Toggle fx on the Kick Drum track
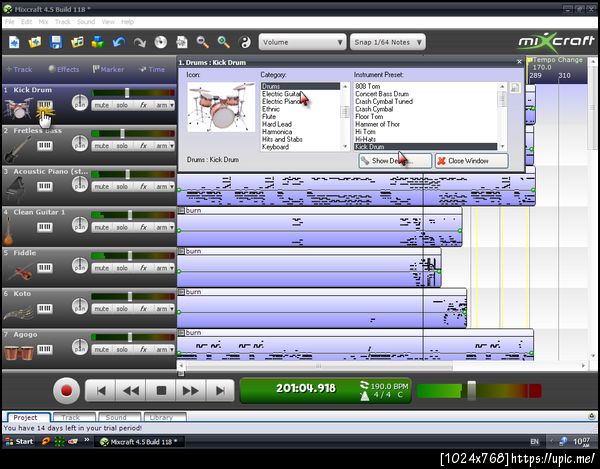Screen dimensions: 600x469 pos(143,105)
